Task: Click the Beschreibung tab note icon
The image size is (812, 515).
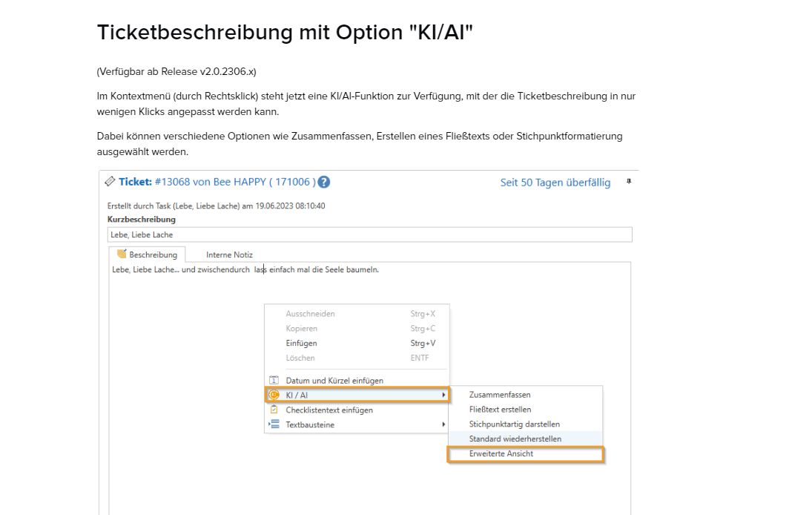Action: click(x=122, y=255)
